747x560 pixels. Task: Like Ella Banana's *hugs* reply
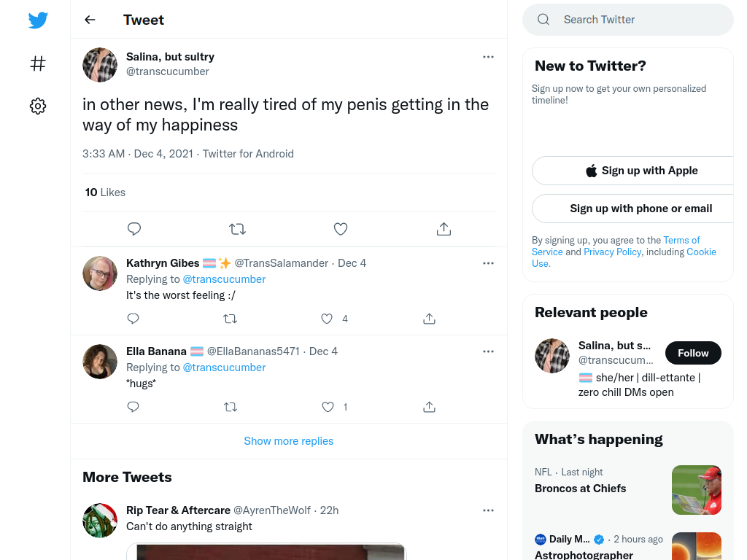(x=328, y=407)
